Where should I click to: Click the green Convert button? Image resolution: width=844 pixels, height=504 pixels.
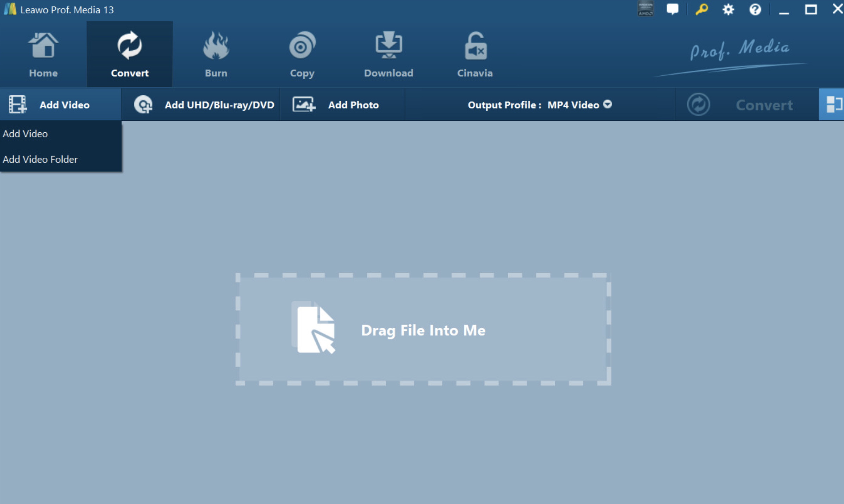coord(747,105)
